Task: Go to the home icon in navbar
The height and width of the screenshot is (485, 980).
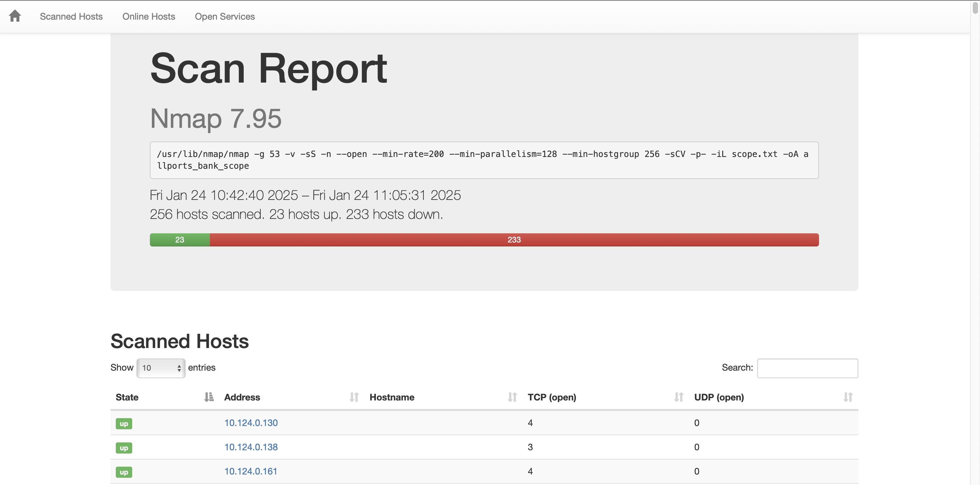Action: 15,16
